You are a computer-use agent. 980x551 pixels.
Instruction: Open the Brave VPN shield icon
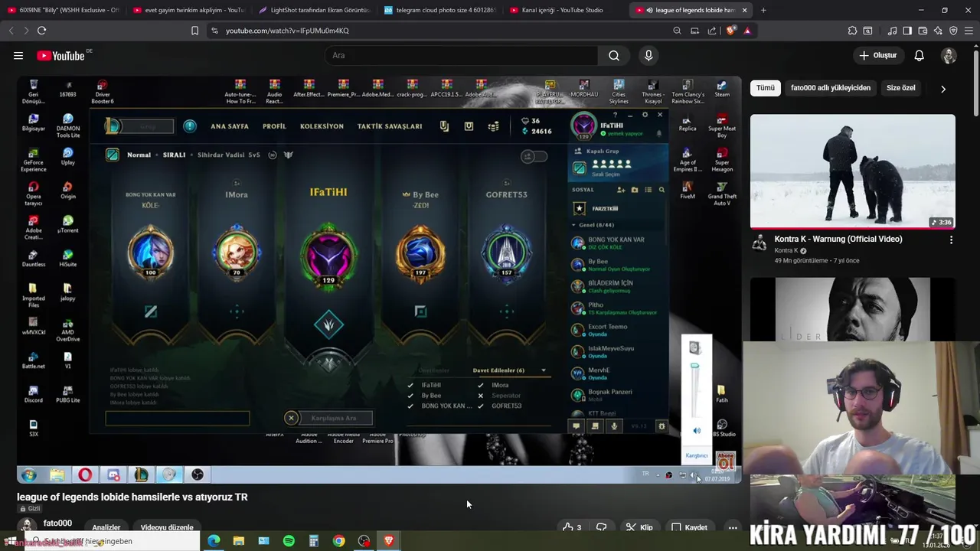point(953,31)
